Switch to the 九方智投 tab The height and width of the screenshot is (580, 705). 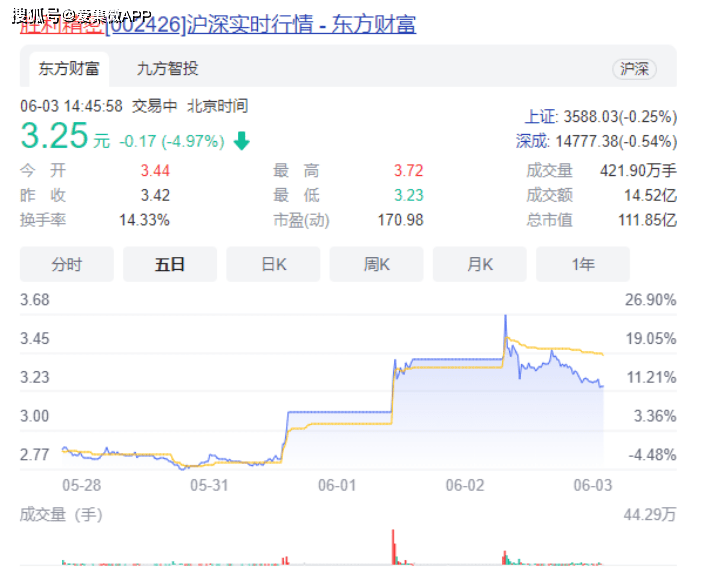167,69
